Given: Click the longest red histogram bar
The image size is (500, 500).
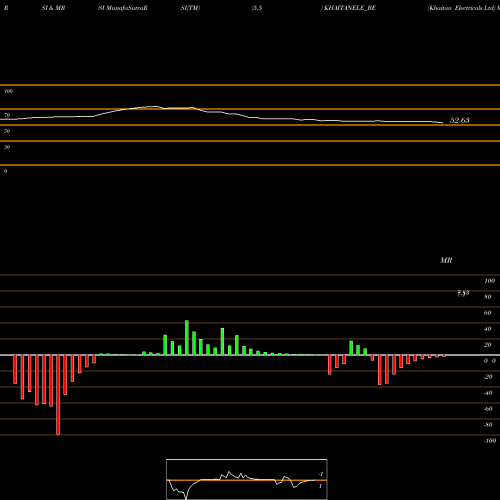Looking at the screenshot, I should click(58, 395).
